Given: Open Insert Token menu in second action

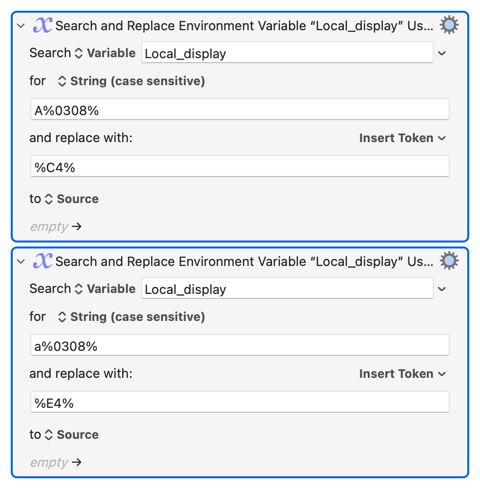Looking at the screenshot, I should [x=402, y=374].
